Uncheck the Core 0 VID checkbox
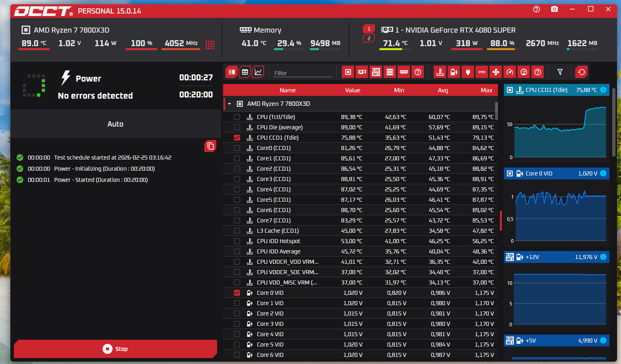Viewport: 621px width, 364px height. pyautogui.click(x=237, y=293)
